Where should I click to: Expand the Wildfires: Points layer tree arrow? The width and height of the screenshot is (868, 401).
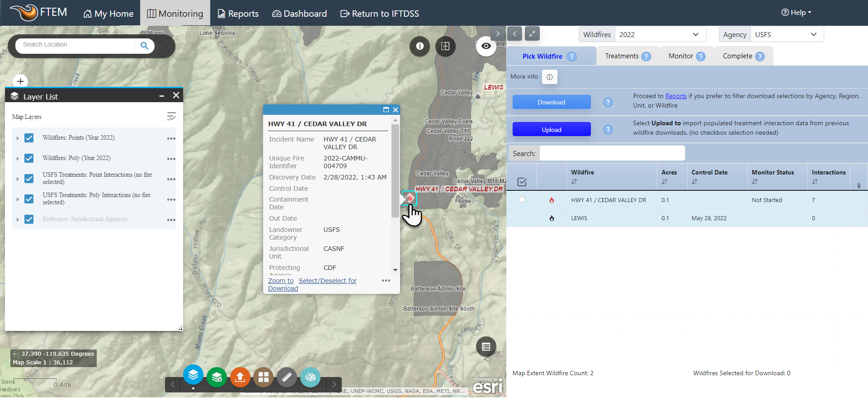pos(18,138)
